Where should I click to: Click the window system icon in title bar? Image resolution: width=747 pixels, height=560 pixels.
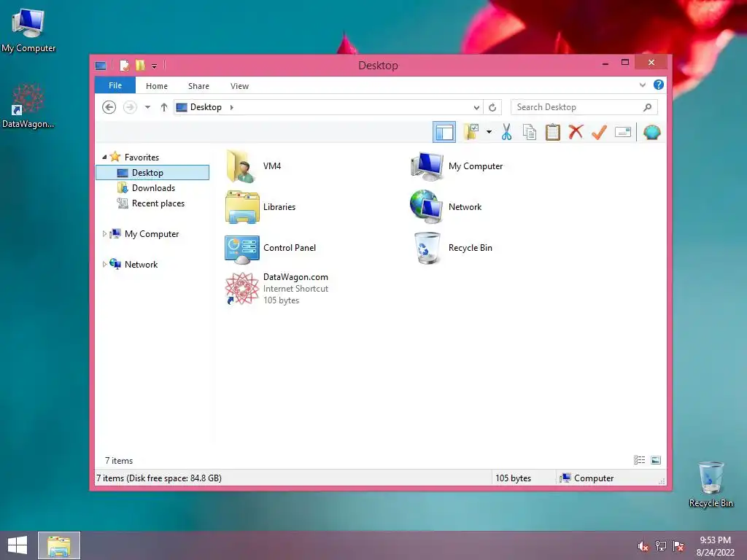[101, 65]
